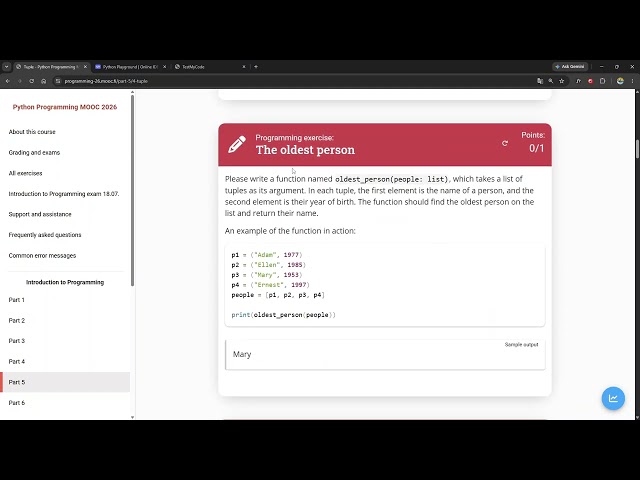Click The oldest person exercise title
Viewport: 640px width, 480px height.
click(x=305, y=150)
